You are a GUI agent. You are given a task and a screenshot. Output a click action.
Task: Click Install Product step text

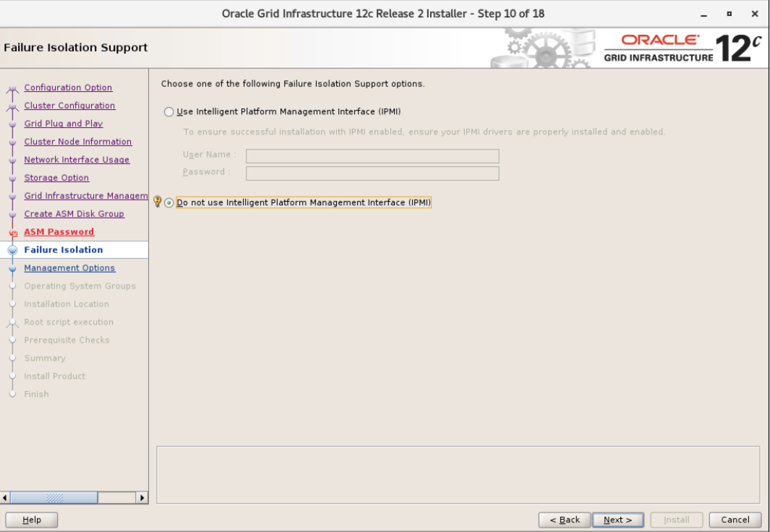tap(54, 377)
